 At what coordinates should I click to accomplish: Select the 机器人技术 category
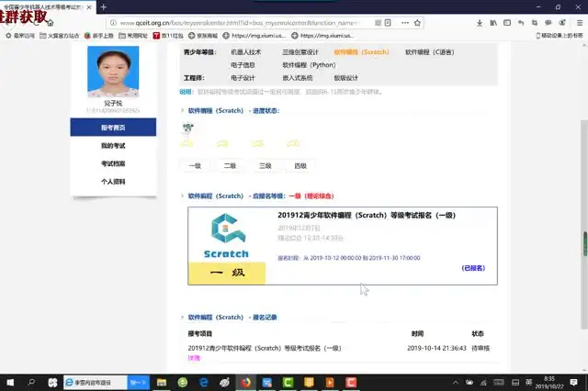[246, 52]
